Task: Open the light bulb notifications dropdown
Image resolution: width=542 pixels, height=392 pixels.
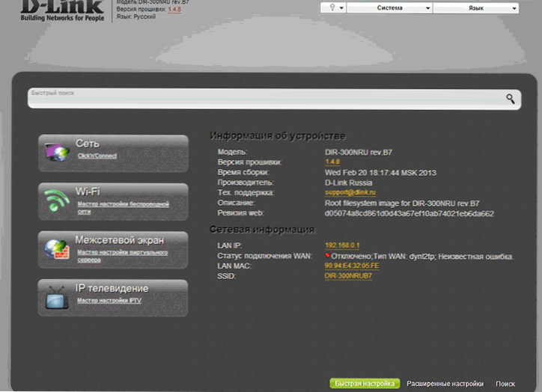Action: pyautogui.click(x=333, y=7)
